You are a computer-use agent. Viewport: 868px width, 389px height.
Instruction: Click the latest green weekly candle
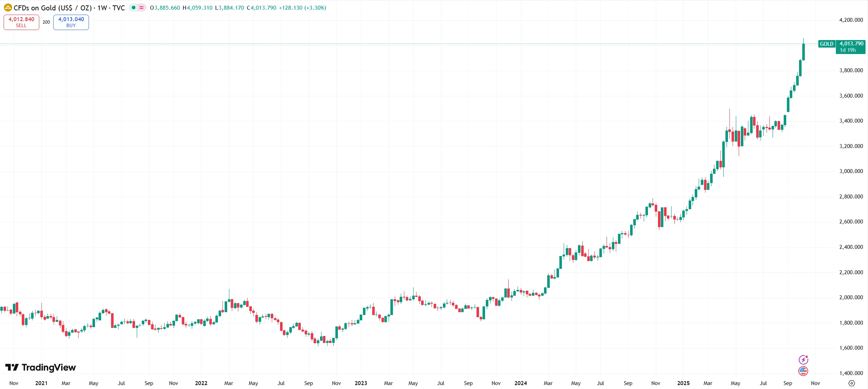pyautogui.click(x=803, y=52)
